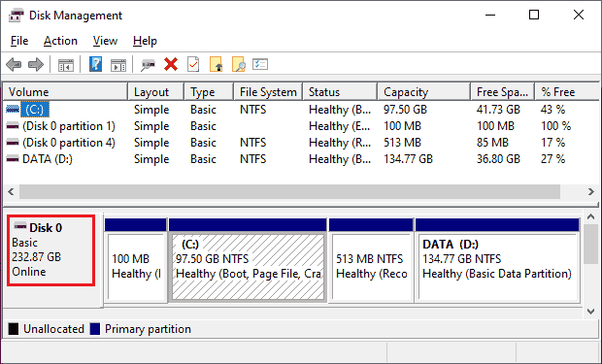Sort by the File System column header
The height and width of the screenshot is (364, 602).
point(268,92)
